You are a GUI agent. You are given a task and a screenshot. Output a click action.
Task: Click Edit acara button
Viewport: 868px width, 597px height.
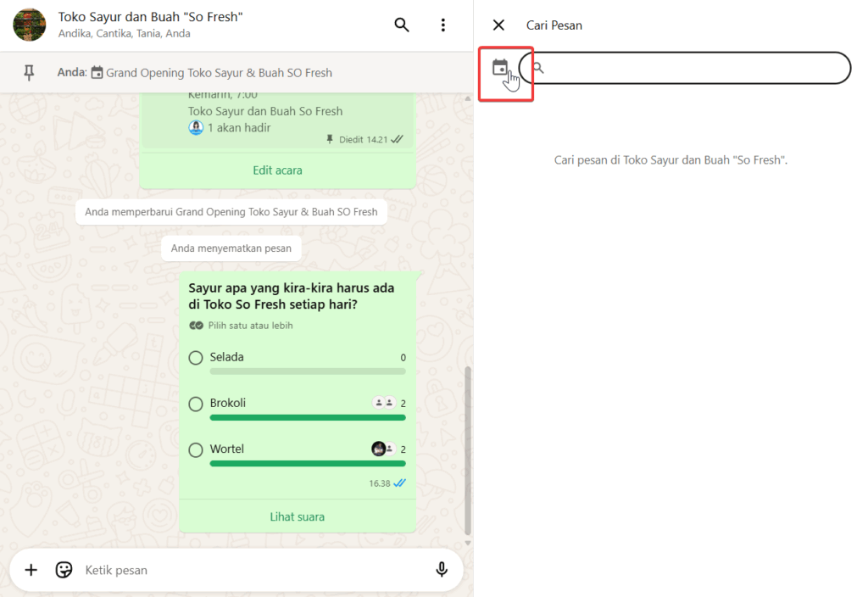tap(277, 170)
